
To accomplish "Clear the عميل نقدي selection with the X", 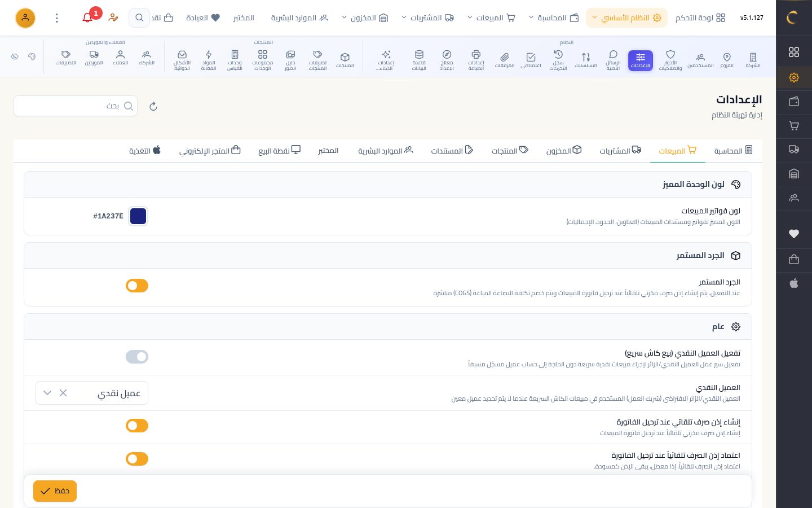I will (x=63, y=393).
